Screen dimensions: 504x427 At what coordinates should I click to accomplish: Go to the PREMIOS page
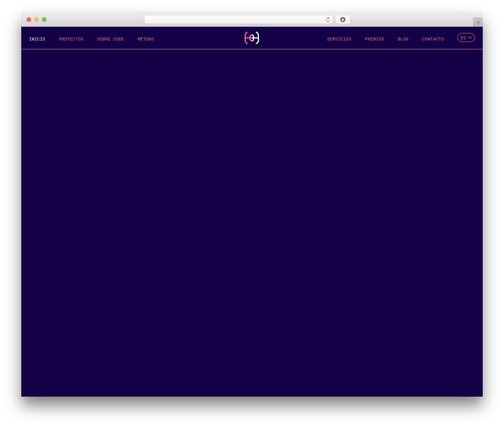(374, 39)
